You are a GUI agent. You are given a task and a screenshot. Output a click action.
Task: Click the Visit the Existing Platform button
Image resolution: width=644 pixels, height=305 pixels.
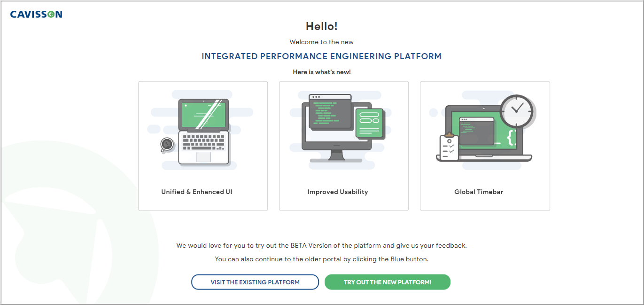coord(255,282)
